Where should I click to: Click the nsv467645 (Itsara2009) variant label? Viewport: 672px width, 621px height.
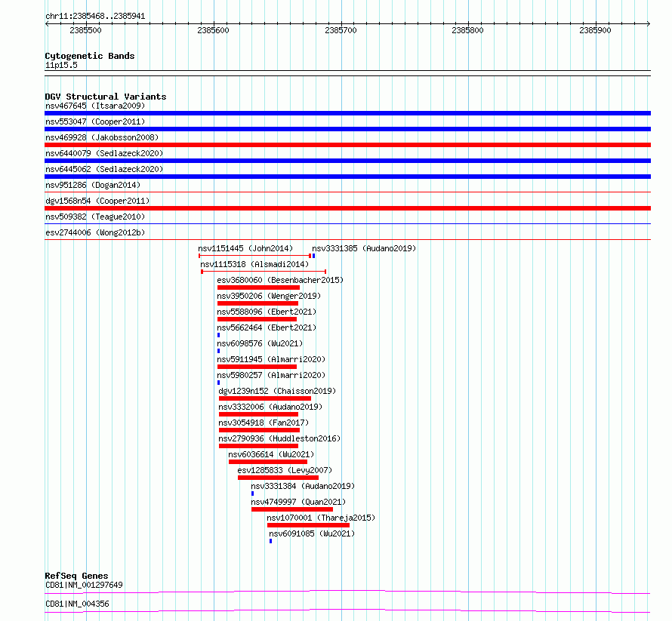[95, 106]
